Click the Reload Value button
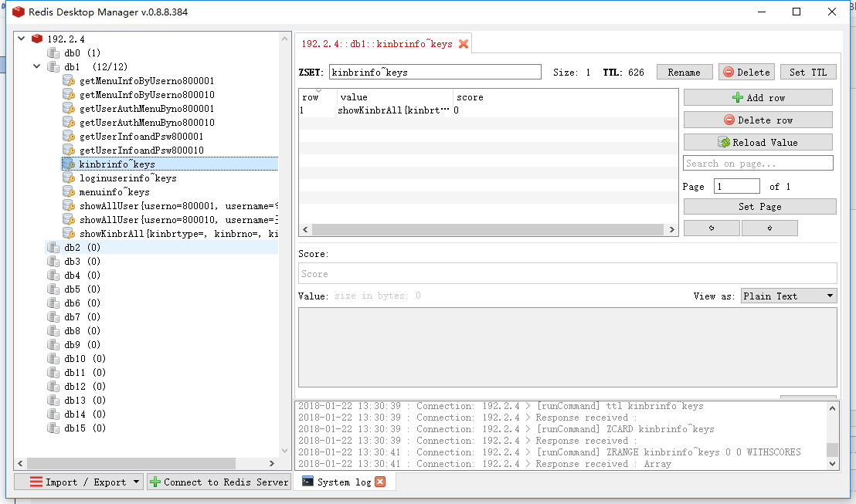 tap(758, 142)
